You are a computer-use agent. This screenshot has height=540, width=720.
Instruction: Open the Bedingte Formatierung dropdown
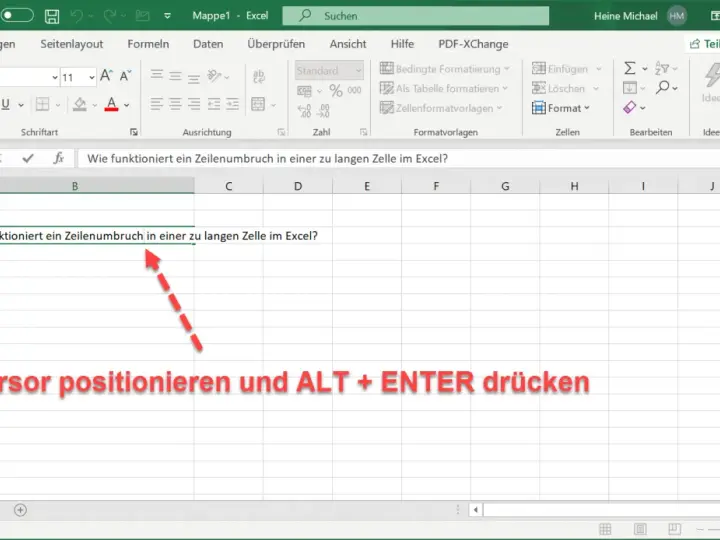[x=444, y=69]
